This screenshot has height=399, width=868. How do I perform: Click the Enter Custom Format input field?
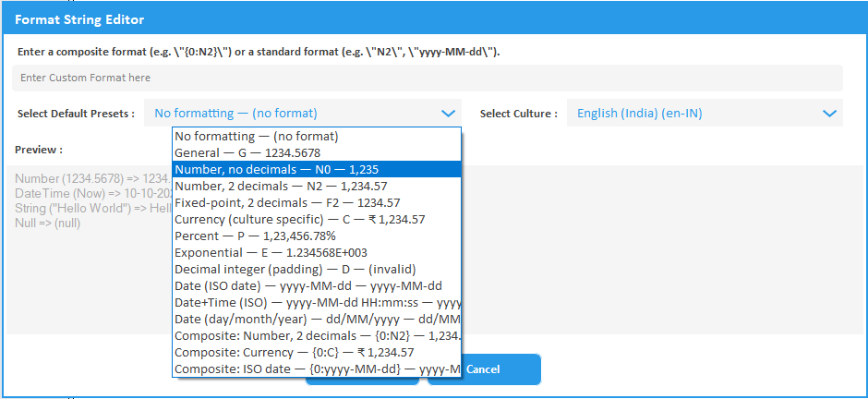[427, 78]
